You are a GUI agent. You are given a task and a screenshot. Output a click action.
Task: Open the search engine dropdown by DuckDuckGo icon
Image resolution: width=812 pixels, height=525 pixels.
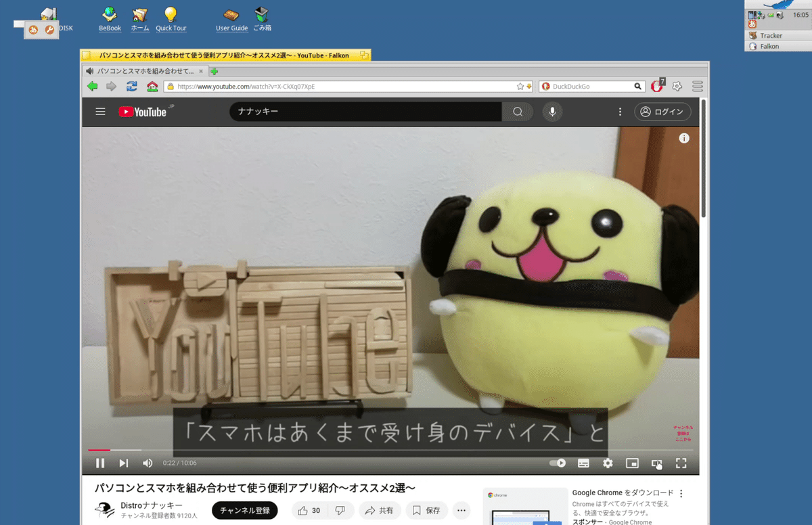(545, 87)
